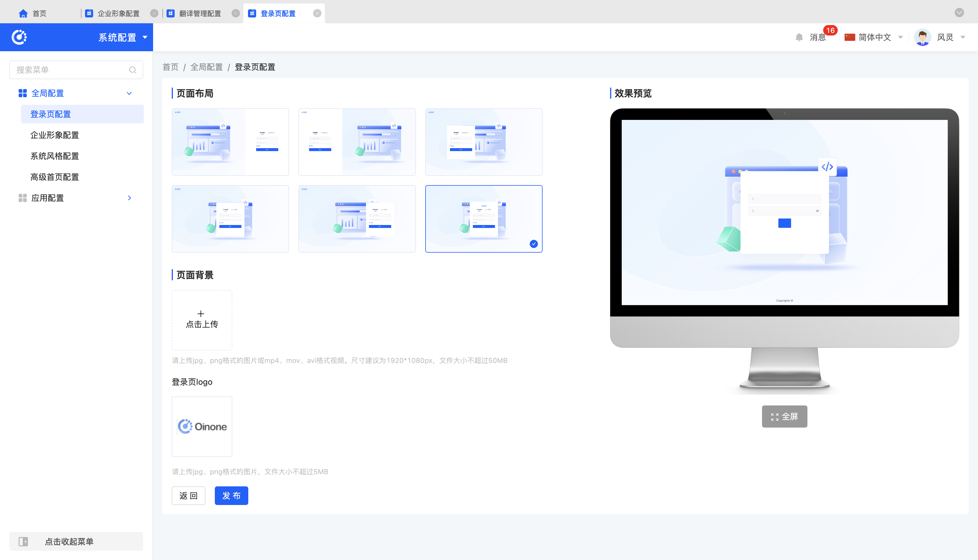
Task: Click the Oinone logo in blue header
Action: click(19, 37)
